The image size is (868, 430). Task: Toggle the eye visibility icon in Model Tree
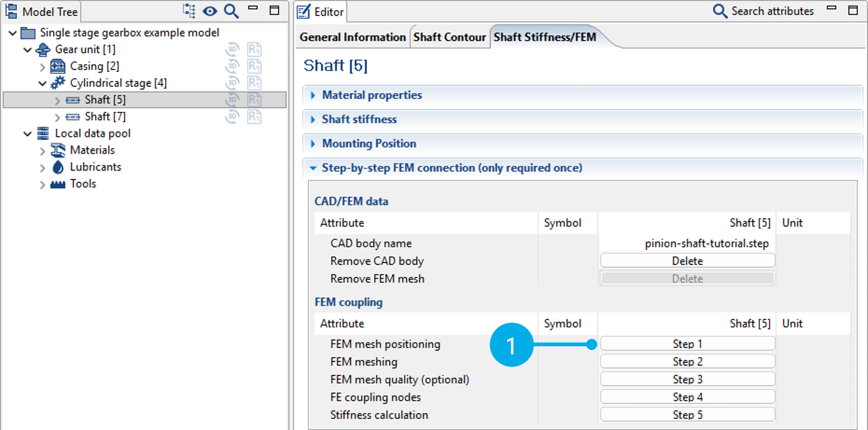coord(209,11)
